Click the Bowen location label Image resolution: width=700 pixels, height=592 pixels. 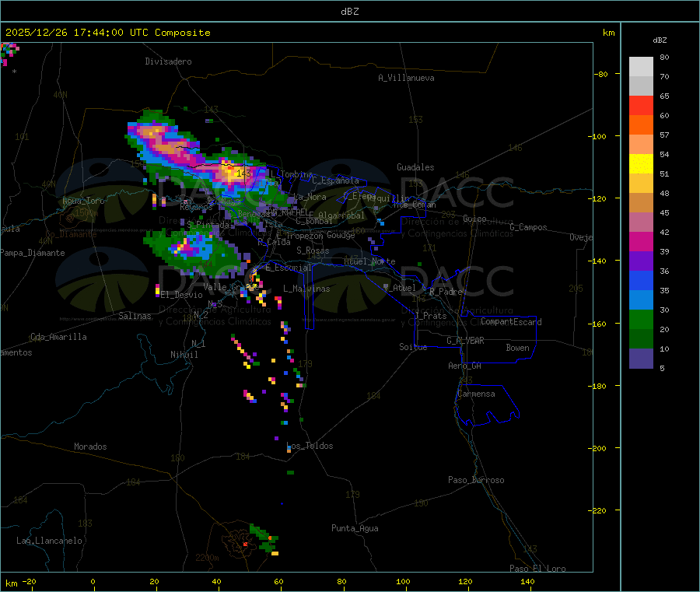click(x=518, y=348)
